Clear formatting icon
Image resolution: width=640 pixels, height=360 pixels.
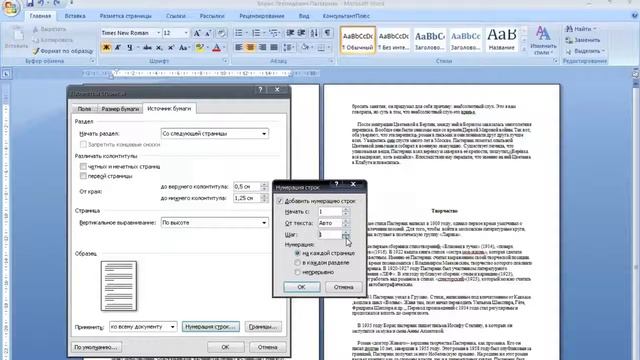click(x=222, y=33)
